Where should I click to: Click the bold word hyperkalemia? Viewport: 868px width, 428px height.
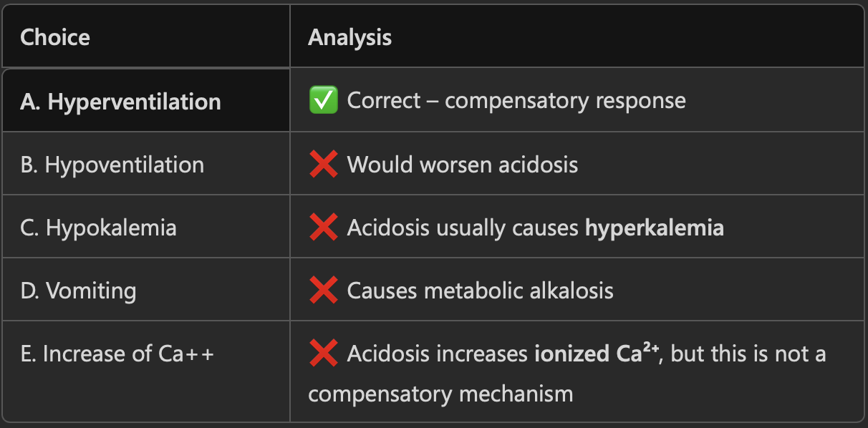[654, 228]
